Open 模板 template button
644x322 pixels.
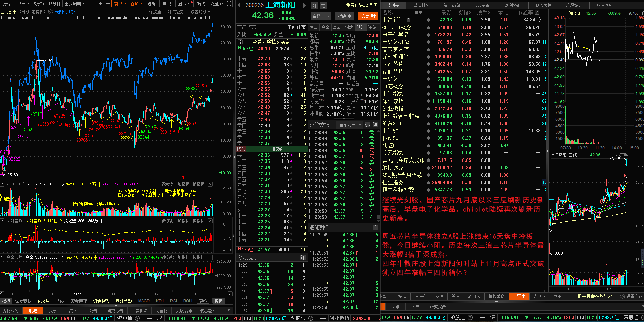tap(219, 301)
